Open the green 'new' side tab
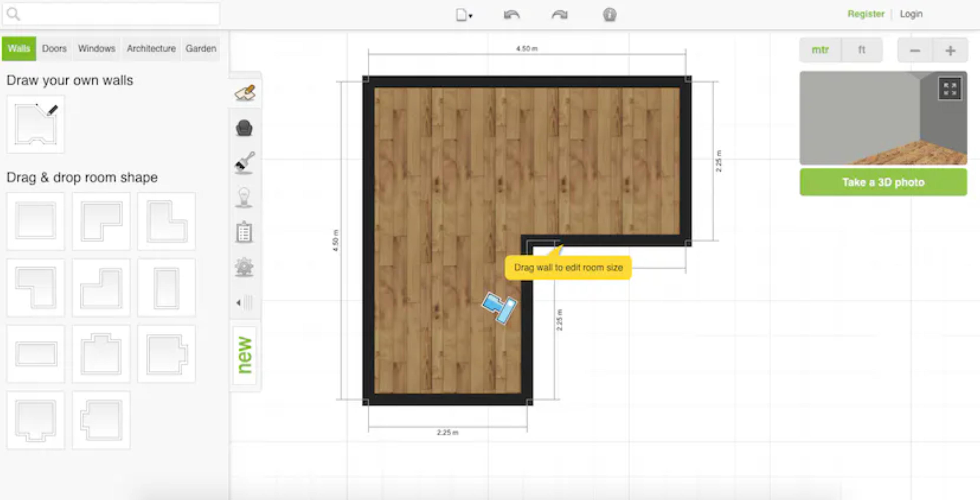 [244, 355]
